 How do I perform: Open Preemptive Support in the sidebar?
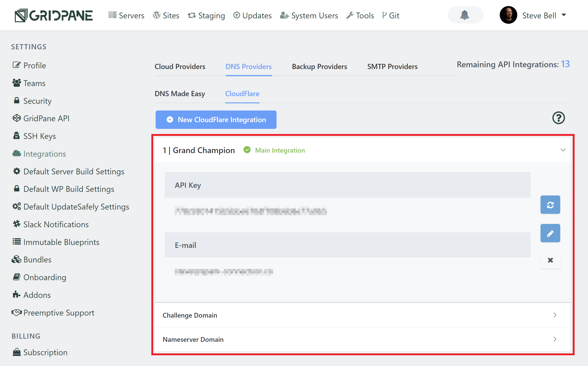[53, 312]
